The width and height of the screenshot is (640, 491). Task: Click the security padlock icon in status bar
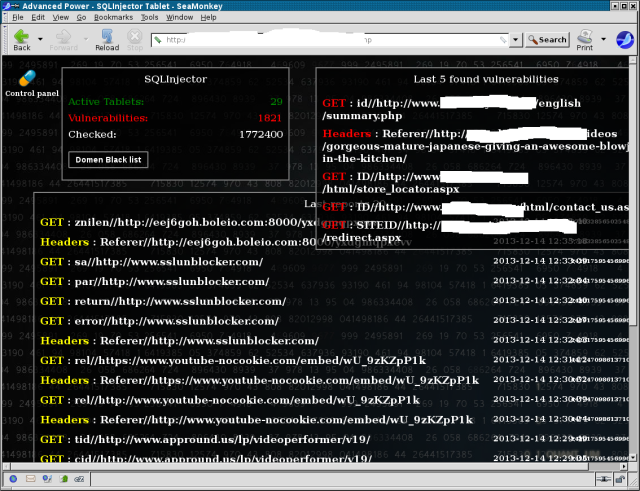coord(620,479)
